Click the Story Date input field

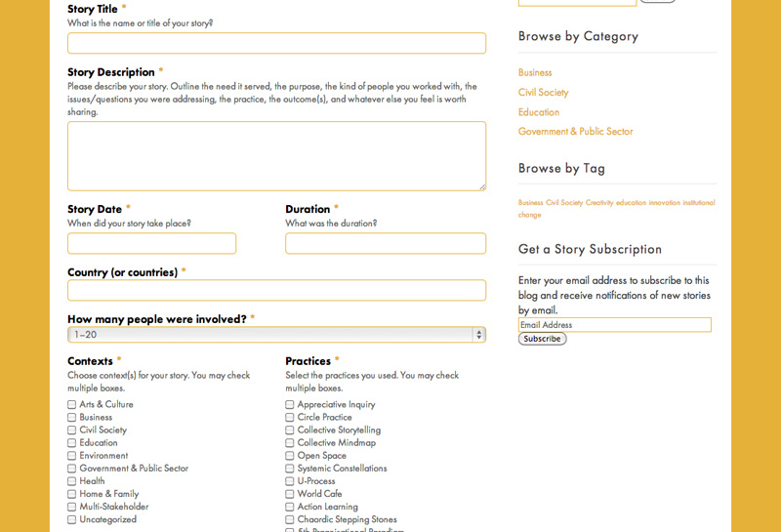(x=152, y=244)
